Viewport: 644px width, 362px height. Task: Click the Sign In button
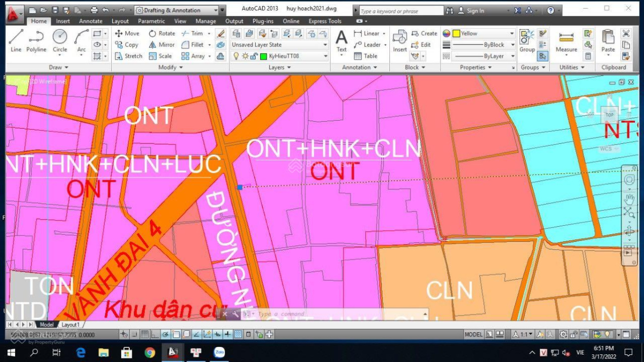pyautogui.click(x=475, y=11)
